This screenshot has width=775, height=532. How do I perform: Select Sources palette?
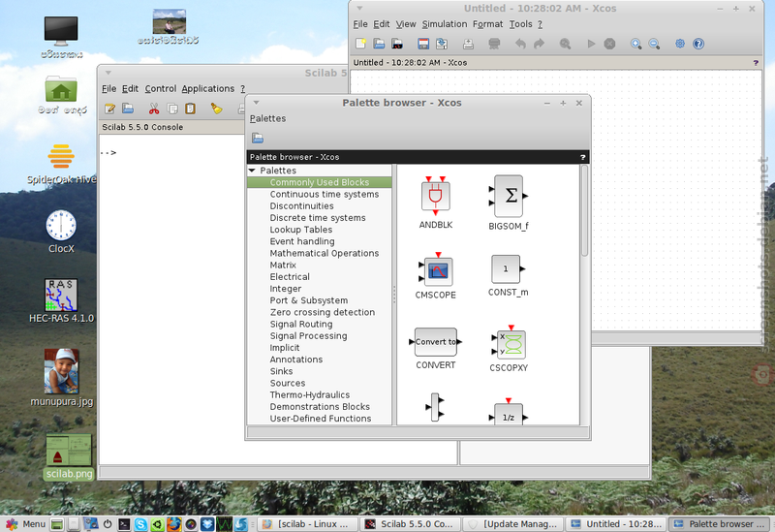click(287, 383)
